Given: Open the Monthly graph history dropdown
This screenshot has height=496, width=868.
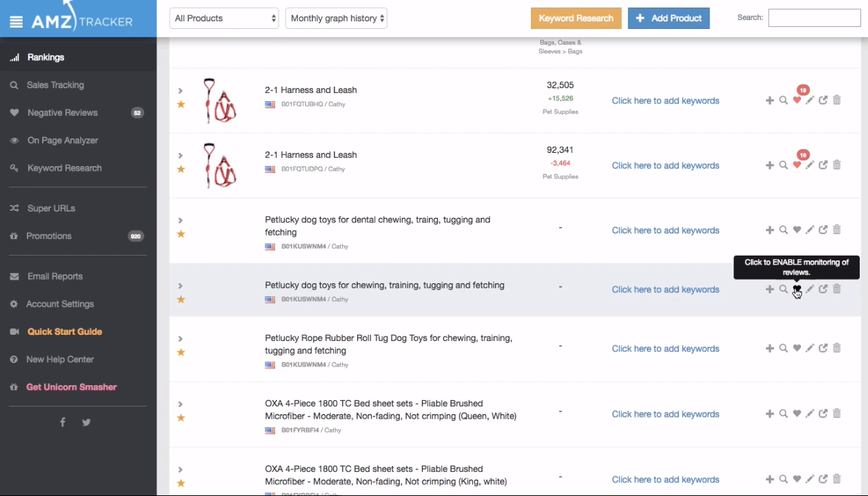Looking at the screenshot, I should pos(336,19).
